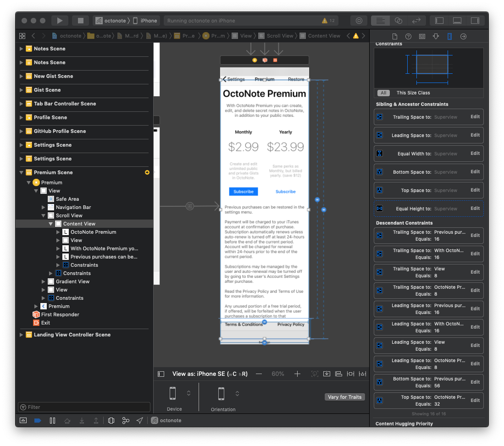
Task: Select the All constraints tab
Action: (x=383, y=93)
